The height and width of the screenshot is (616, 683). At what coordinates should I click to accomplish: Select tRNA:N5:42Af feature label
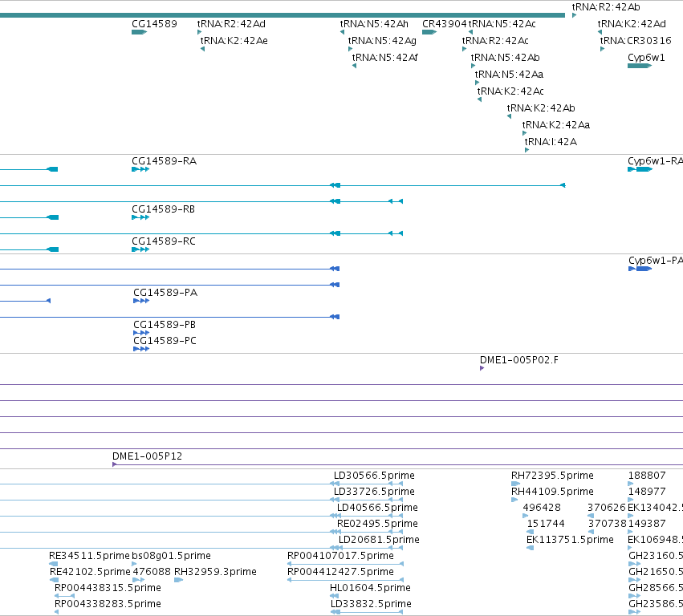tap(385, 58)
